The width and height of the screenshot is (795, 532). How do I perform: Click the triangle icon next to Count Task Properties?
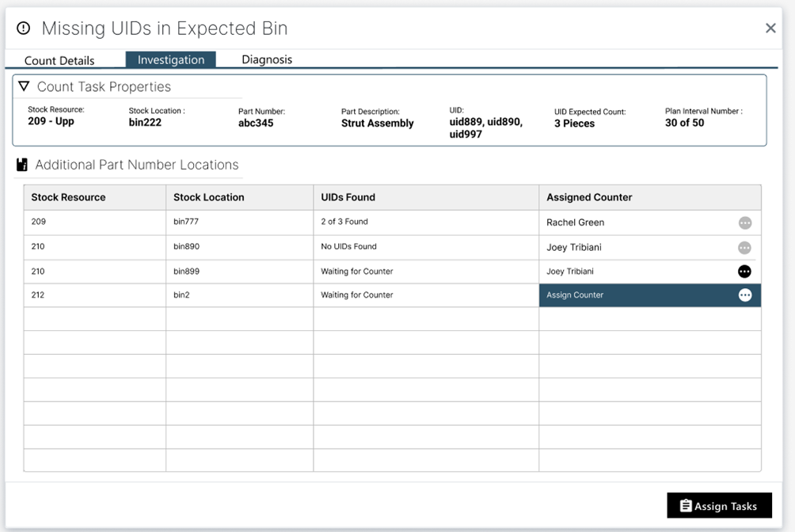(x=23, y=86)
